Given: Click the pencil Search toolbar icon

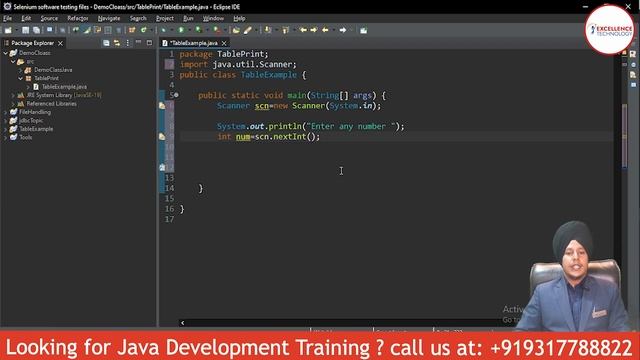Looking at the screenshot, I should [247, 30].
